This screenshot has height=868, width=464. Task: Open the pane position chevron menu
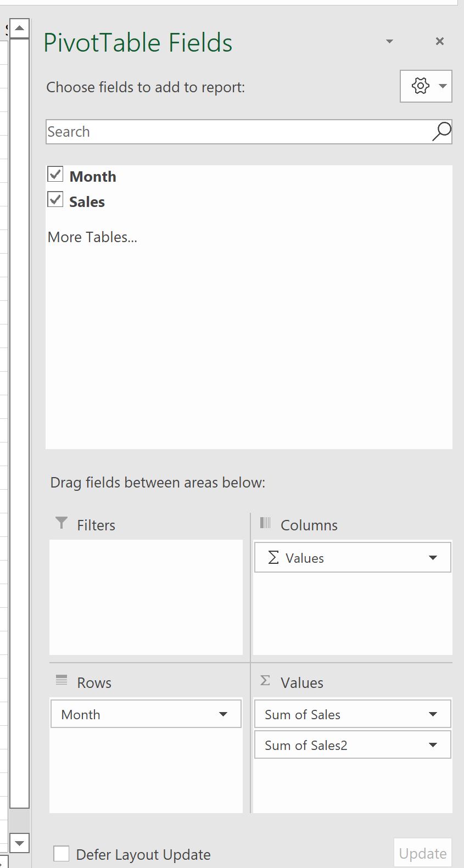(389, 41)
